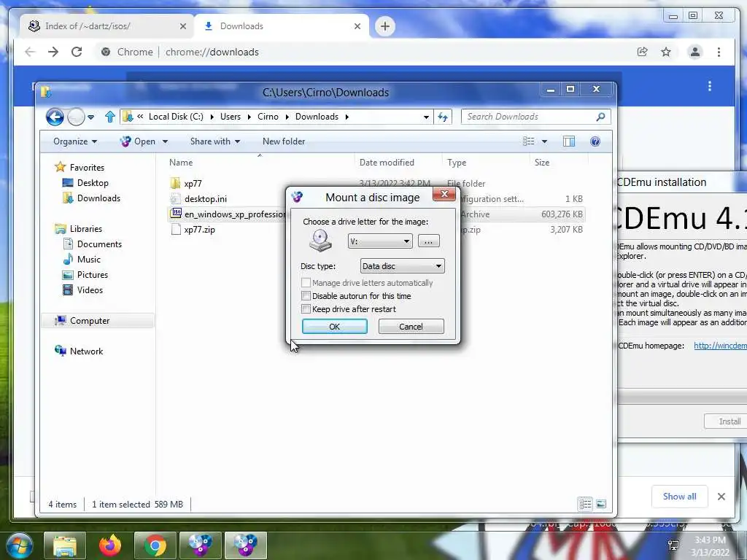Click the Explorer back arrow button
Image resolution: width=747 pixels, height=560 pixels.
click(55, 117)
